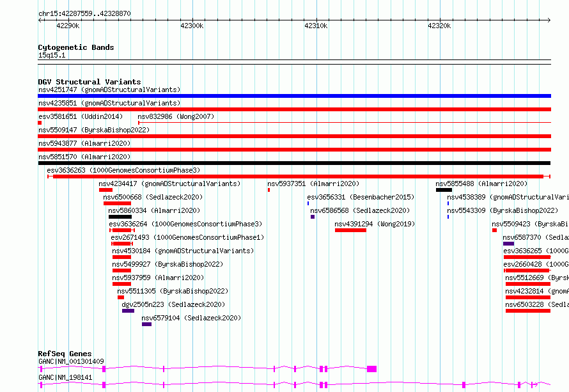Click the purple nsv6586568 variant marker
569x392 pixels.
point(313,217)
